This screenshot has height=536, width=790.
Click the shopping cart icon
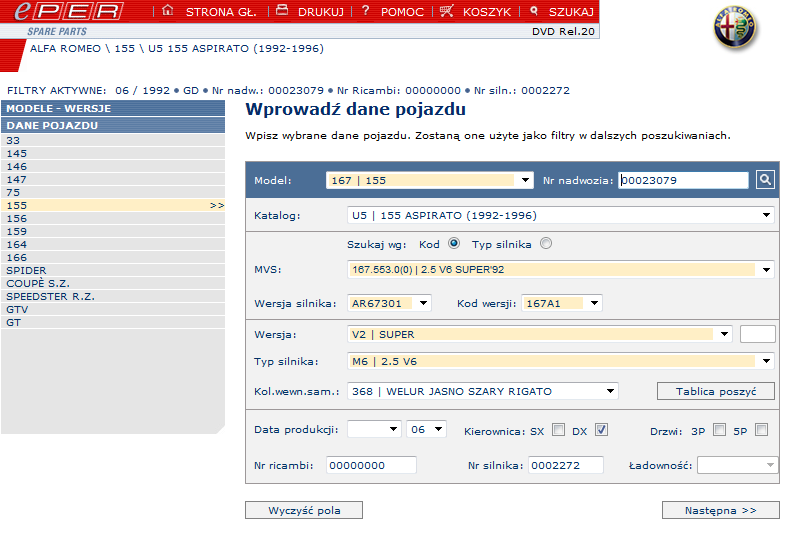coord(446,11)
